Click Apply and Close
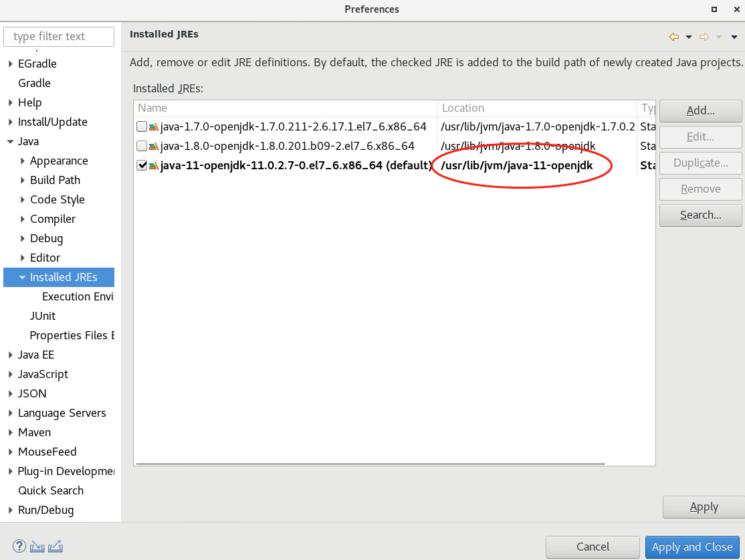 [692, 547]
